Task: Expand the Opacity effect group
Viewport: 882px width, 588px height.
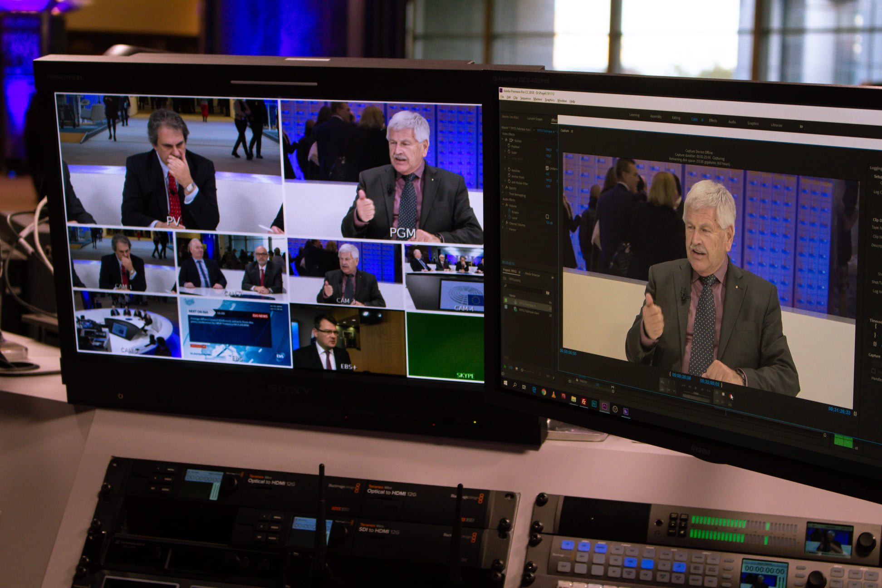Action: pos(503,186)
